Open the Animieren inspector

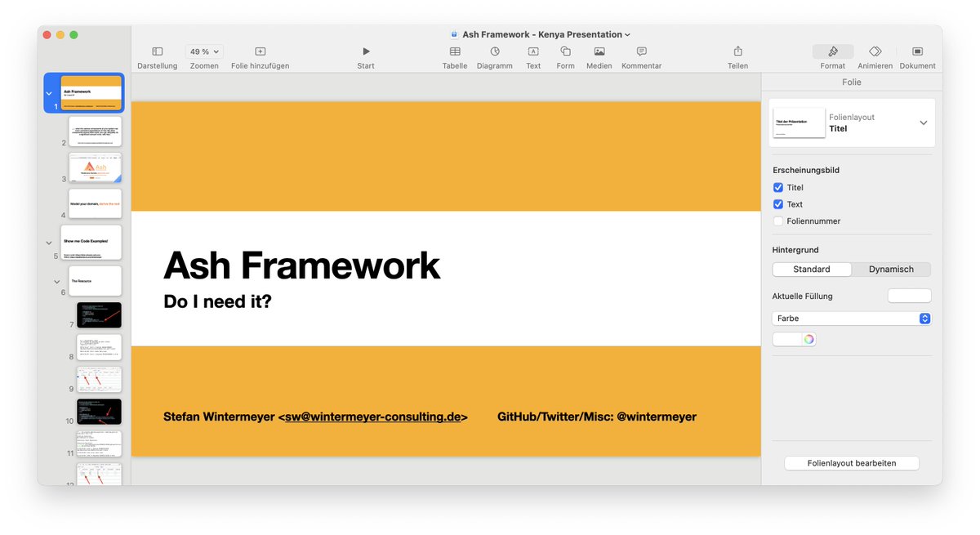pos(875,51)
